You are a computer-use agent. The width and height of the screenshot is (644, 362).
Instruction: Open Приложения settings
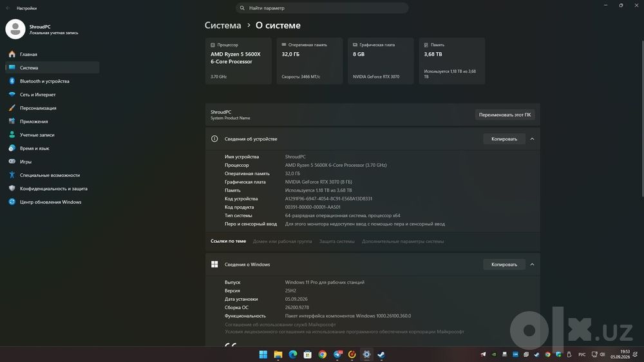coord(52,121)
